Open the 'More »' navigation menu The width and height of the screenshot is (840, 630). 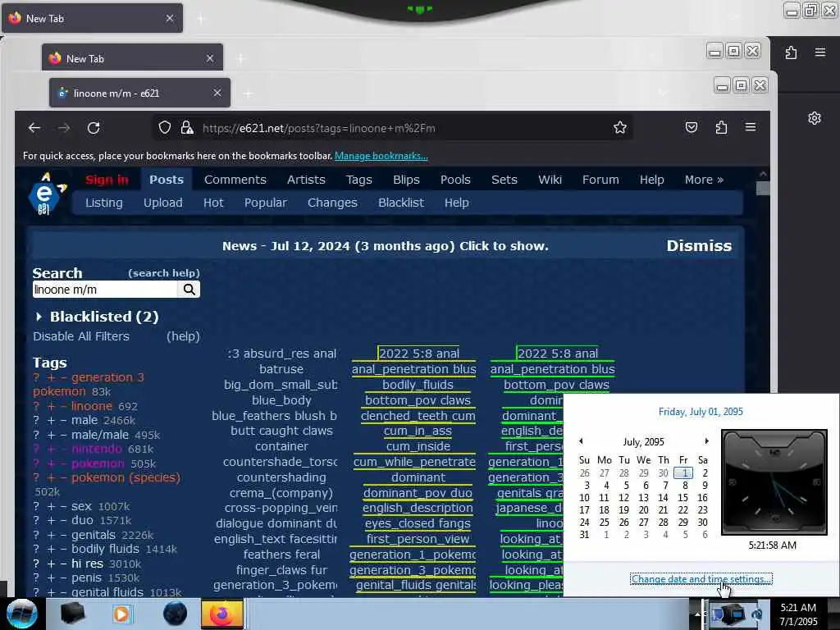(x=704, y=180)
